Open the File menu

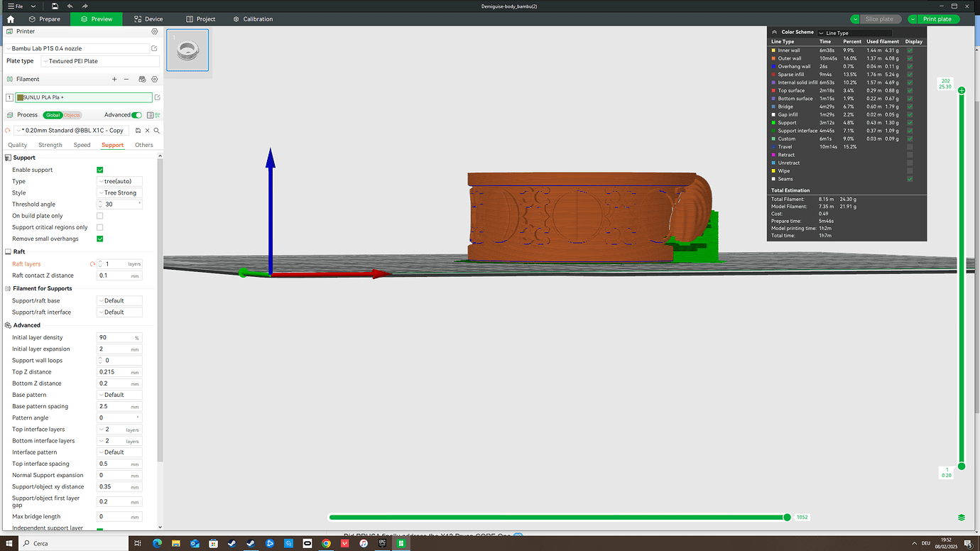[16, 6]
